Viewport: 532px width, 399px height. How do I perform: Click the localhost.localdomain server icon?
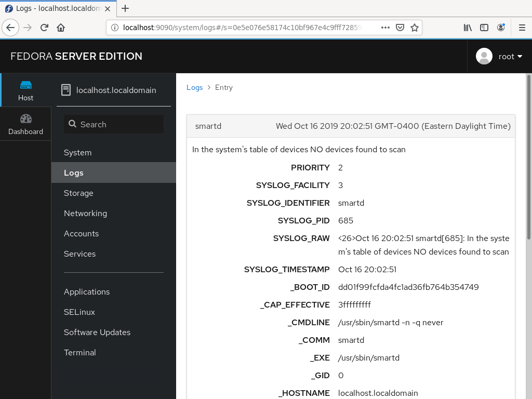(x=66, y=90)
